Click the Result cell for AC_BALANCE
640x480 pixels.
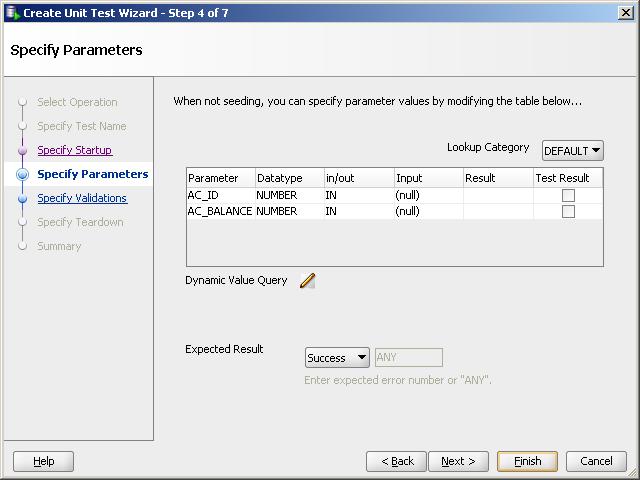[498, 211]
